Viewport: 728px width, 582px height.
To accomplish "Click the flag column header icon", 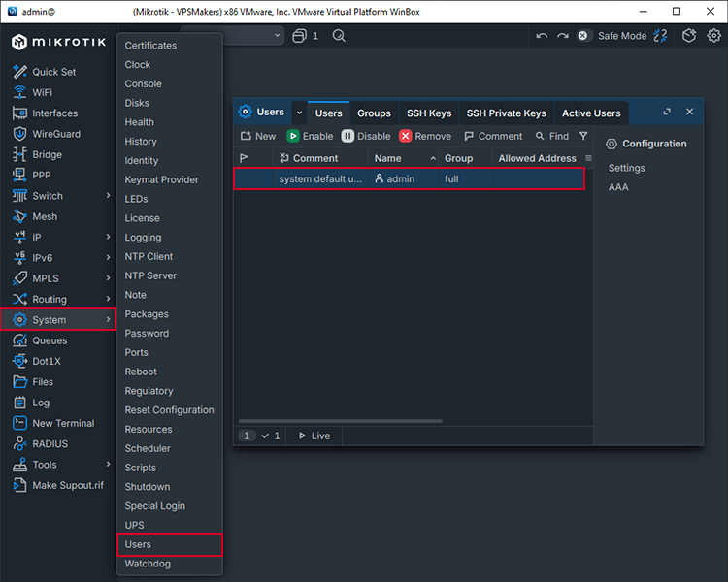I will tap(244, 158).
